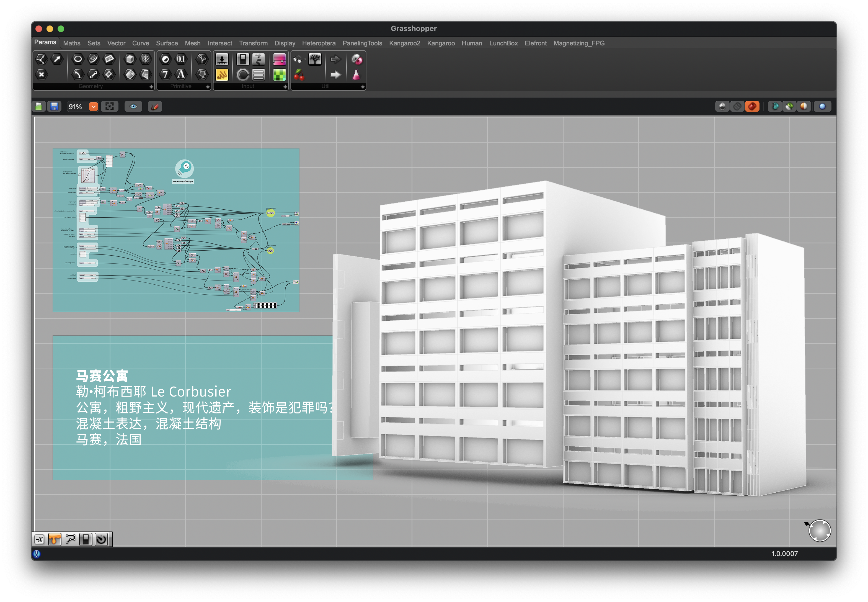Open the 91% zoom level dropdown
Viewport: 868px width, 602px height.
[94, 107]
